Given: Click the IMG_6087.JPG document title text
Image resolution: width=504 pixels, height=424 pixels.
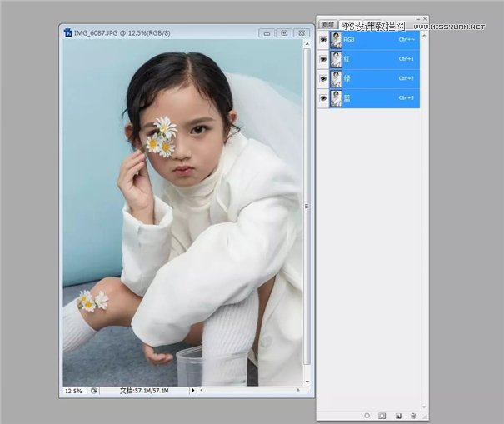Looking at the screenshot, I should (122, 33).
